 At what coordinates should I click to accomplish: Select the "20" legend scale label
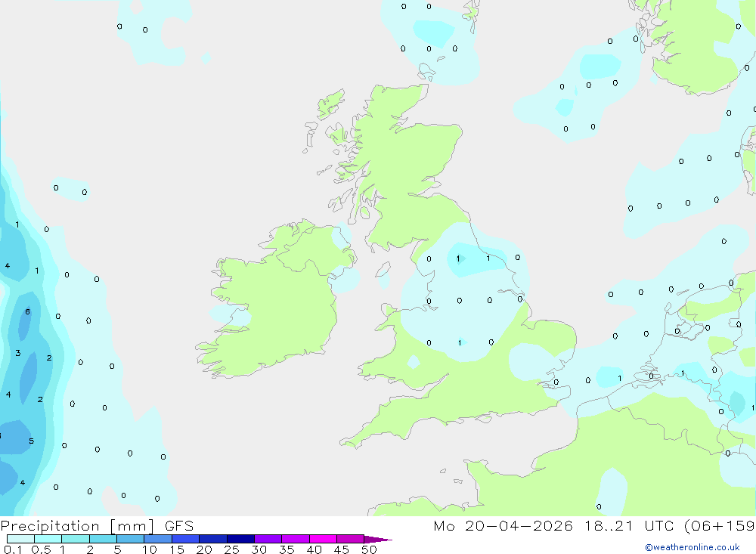point(204,549)
